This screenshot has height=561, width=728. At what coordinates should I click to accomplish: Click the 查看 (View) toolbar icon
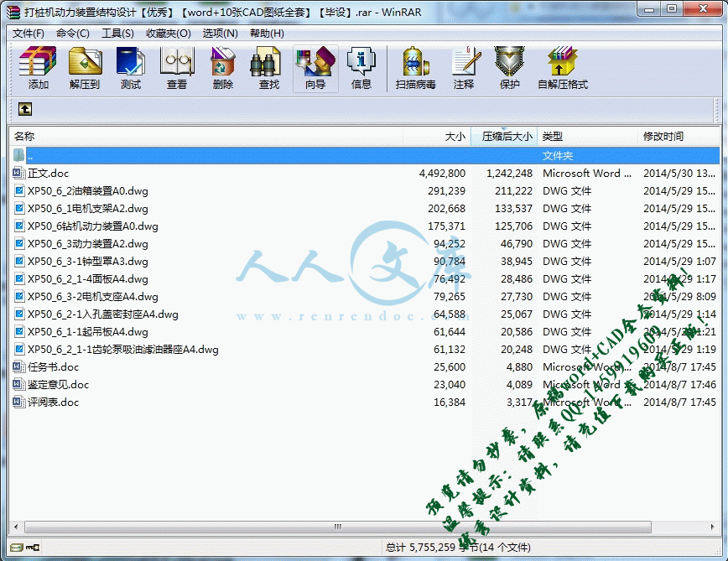177,61
